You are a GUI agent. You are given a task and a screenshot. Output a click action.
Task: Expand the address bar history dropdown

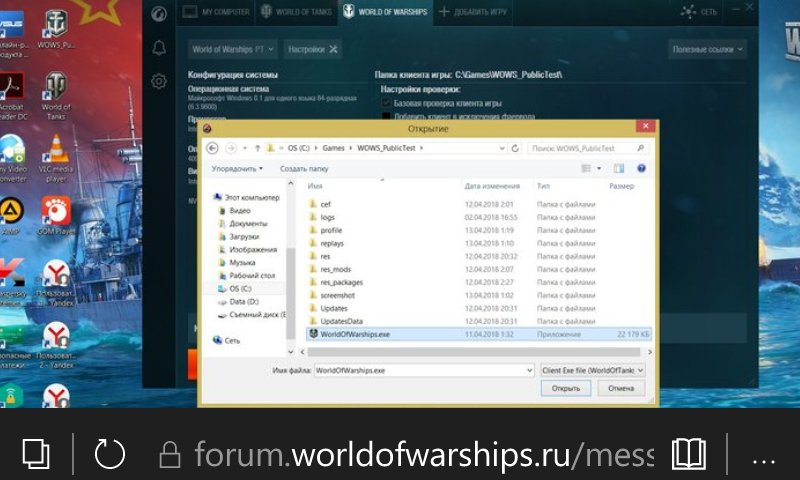[502, 148]
